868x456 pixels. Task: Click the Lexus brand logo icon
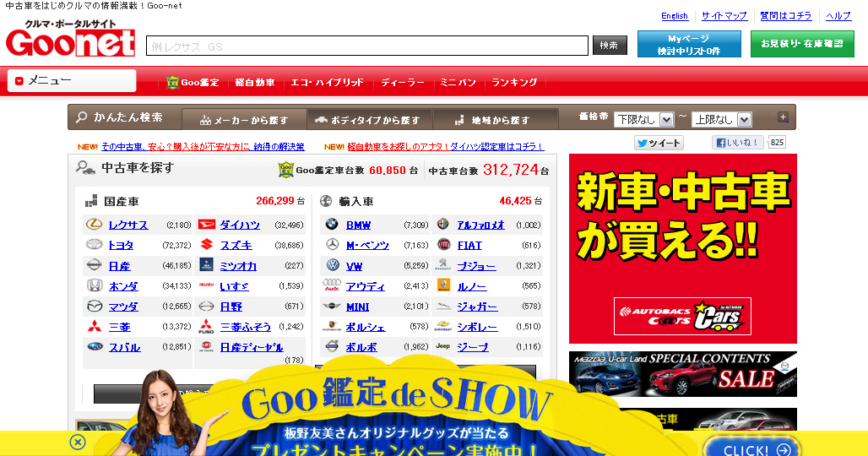[94, 224]
